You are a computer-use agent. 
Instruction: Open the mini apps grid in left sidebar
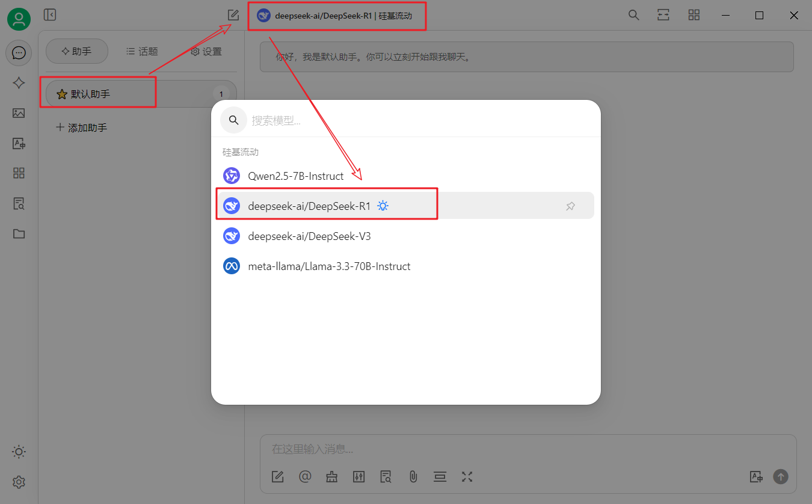click(x=19, y=173)
